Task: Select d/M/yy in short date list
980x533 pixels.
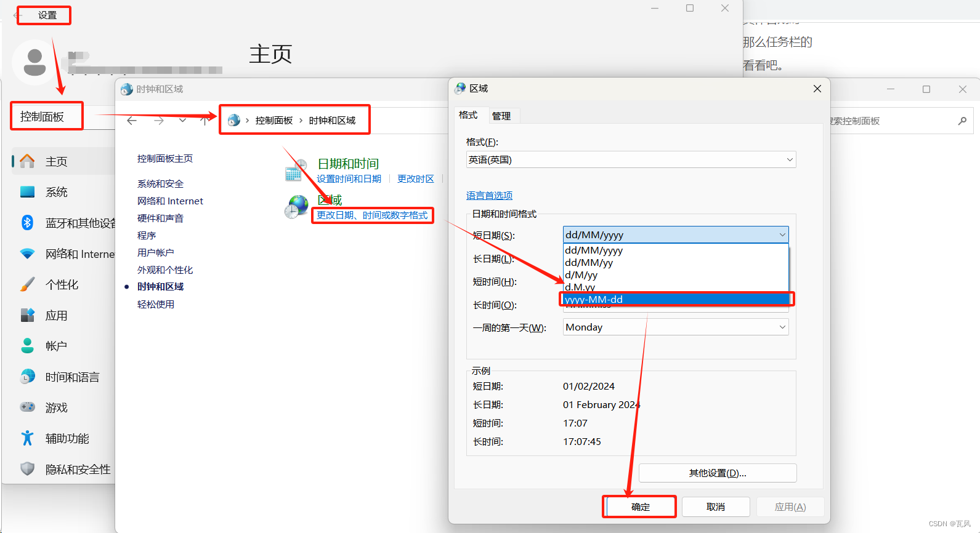Action: (676, 275)
